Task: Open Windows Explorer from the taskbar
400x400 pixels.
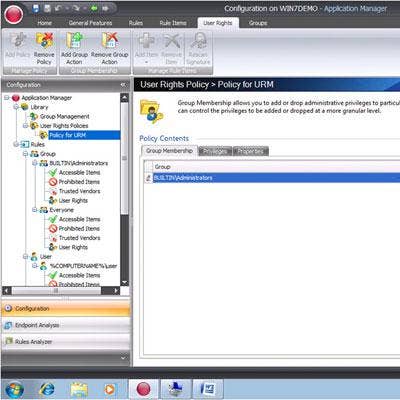Action: tap(79, 389)
